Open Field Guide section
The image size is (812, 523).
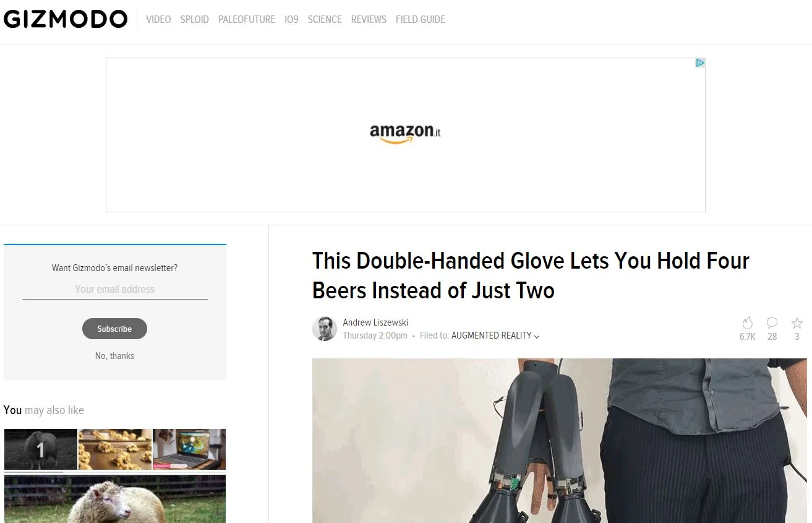tap(421, 19)
